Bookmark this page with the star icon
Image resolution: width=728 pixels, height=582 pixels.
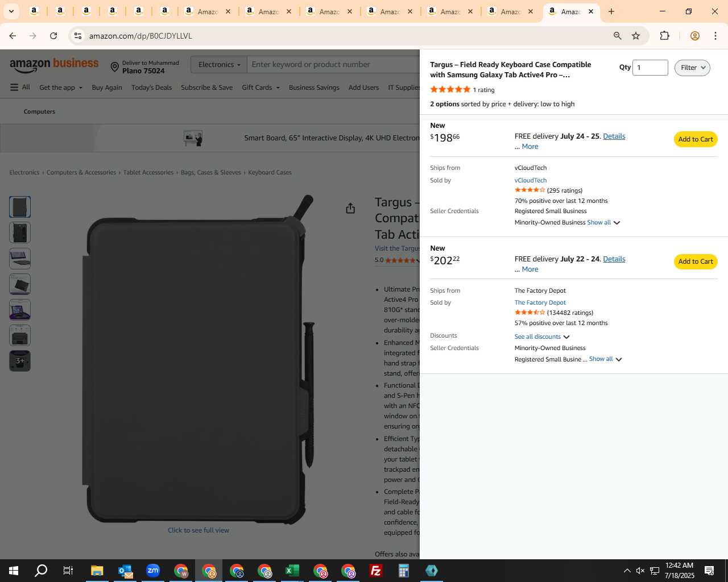point(636,36)
